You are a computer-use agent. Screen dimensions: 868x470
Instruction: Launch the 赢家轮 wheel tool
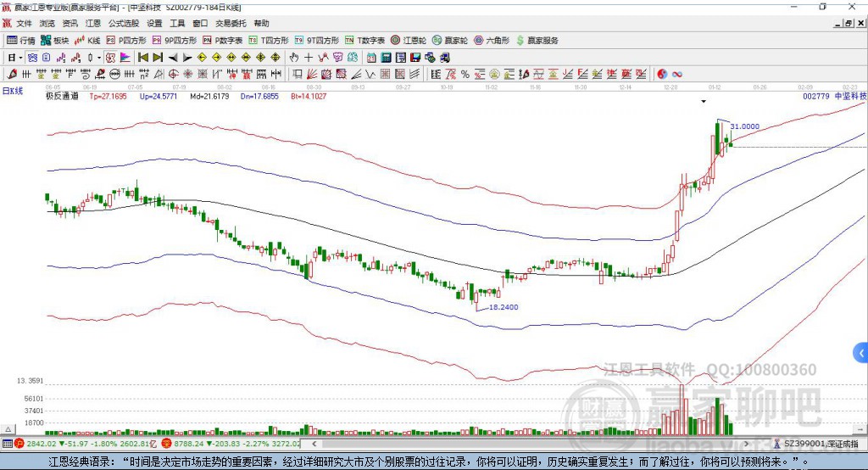450,41
